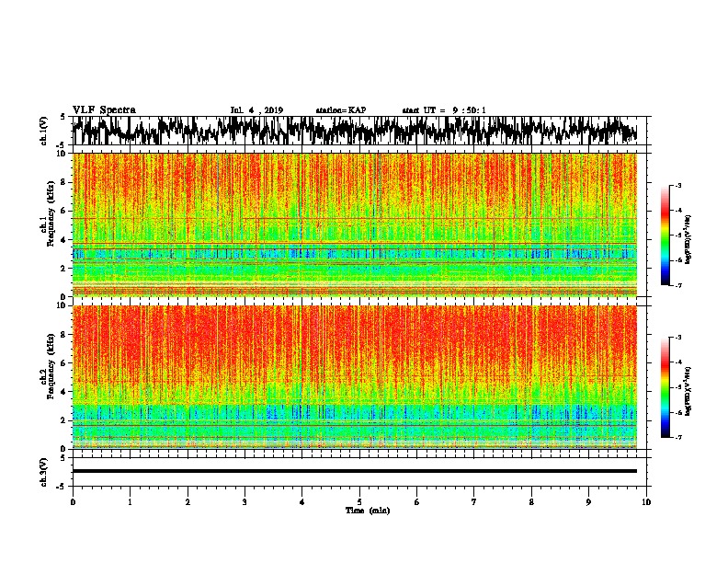Click the upper color scale bar for ch.1
728x563 pixels.
tap(665, 236)
